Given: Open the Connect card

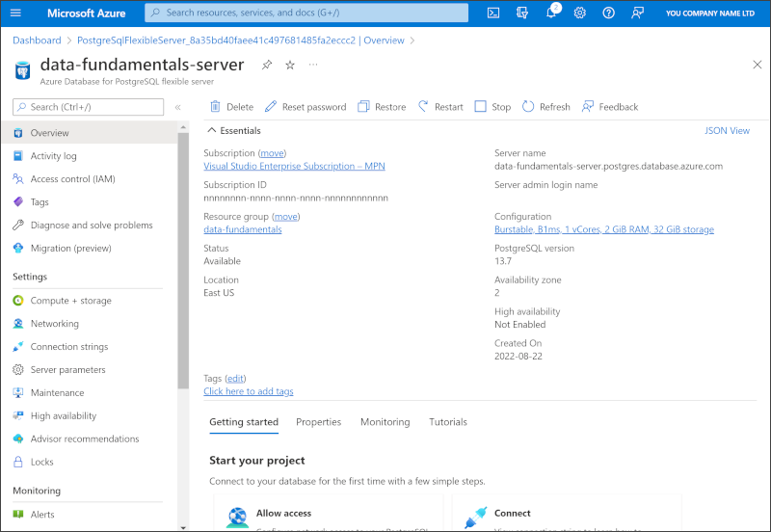Looking at the screenshot, I should 567,513.
